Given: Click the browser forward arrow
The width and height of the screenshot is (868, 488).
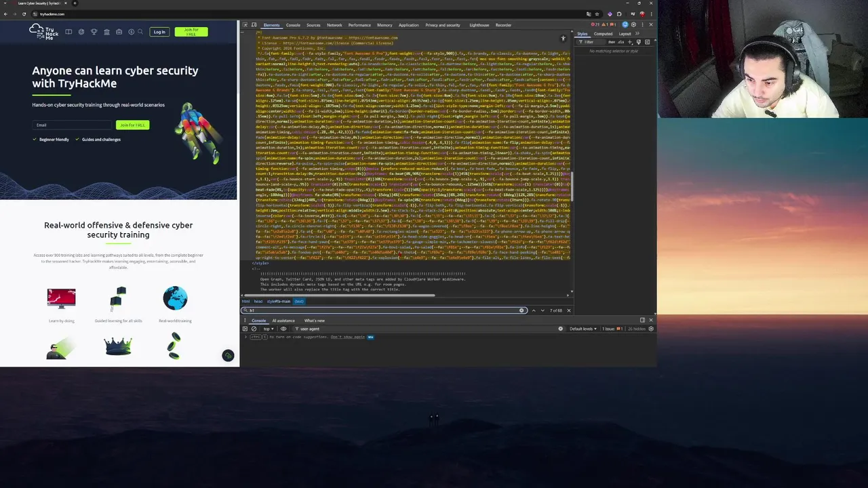Looking at the screenshot, I should point(14,14).
